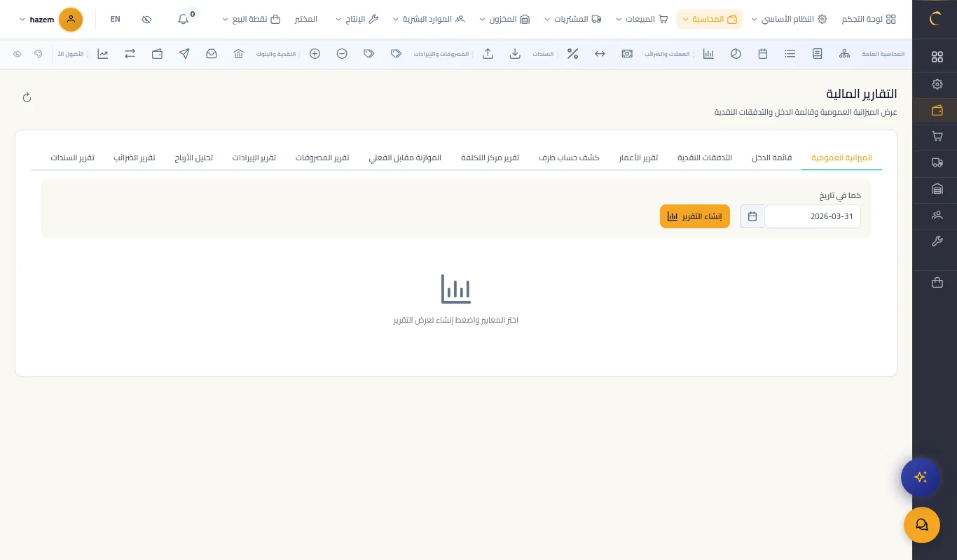Toggle the crossed-eye icon in accounting toolbar
This screenshot has width=957, height=560.
18,53
